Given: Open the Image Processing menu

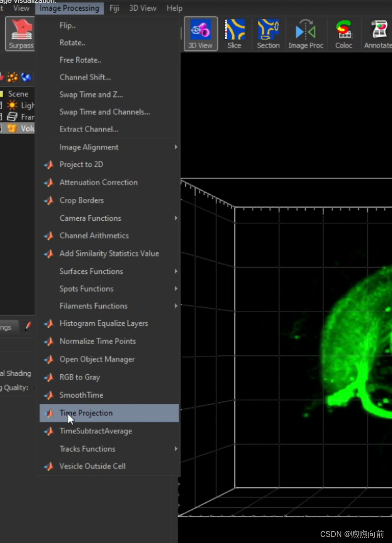Looking at the screenshot, I should [x=69, y=8].
